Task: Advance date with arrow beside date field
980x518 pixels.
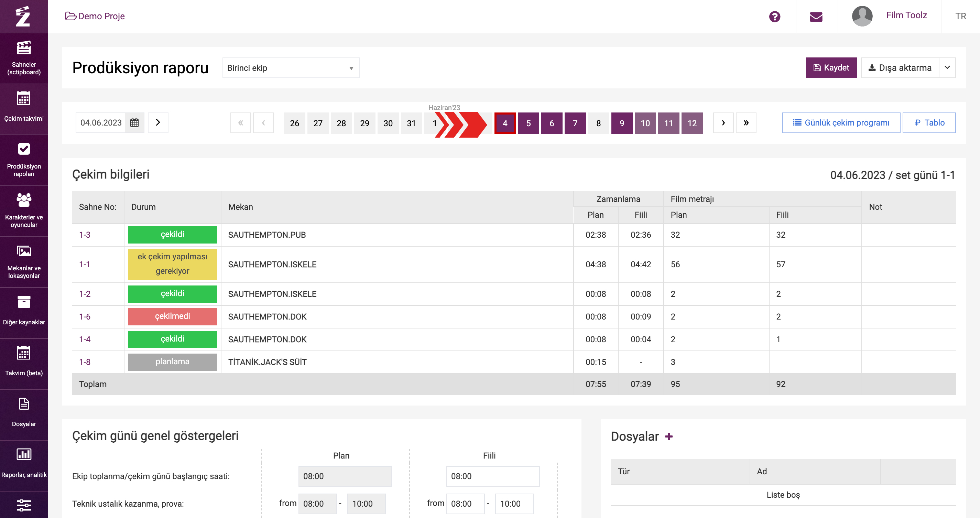Action: [158, 122]
